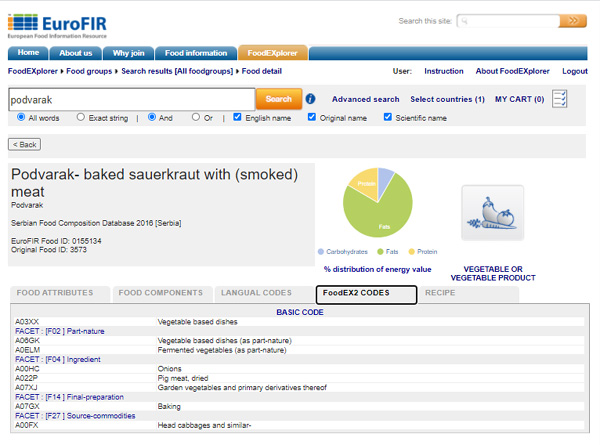
Task: Click the EuroFIR logo
Action: point(57,26)
